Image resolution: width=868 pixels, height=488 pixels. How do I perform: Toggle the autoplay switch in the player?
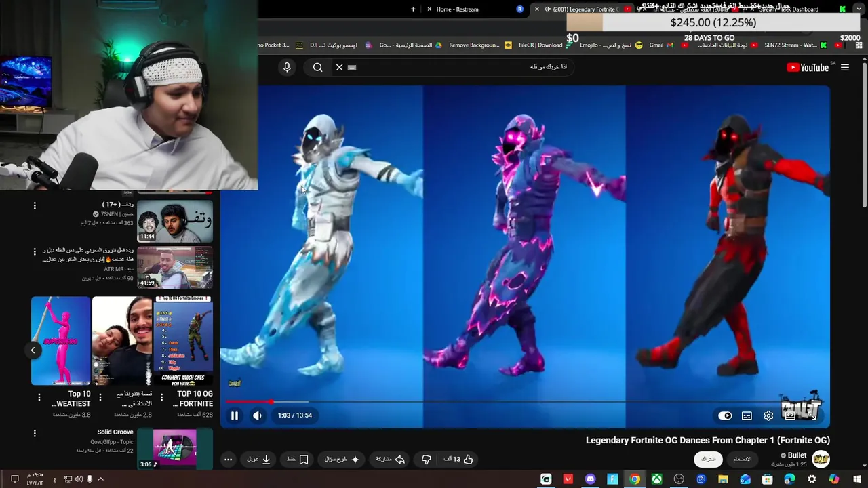pos(725,415)
